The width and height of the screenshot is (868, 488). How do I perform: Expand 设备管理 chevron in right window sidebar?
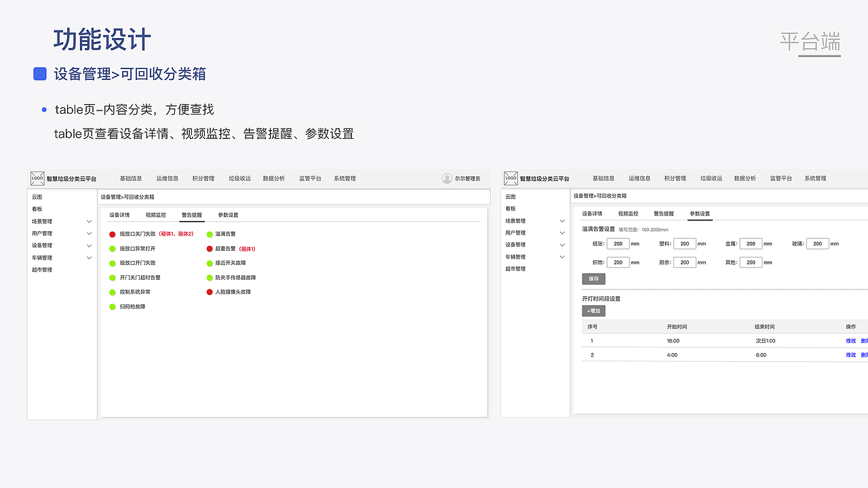562,245
